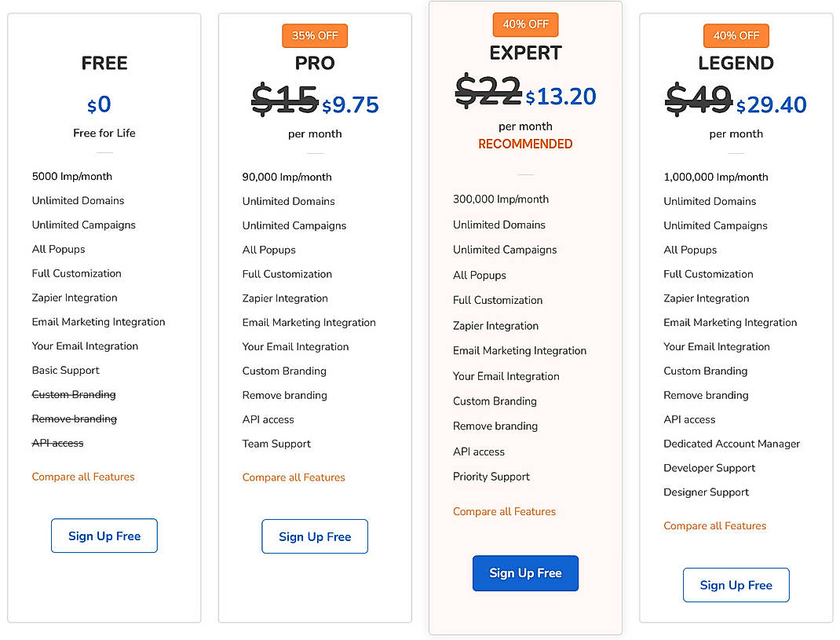
Task: Click the 35% OFF badge on PRO plan
Action: click(x=314, y=35)
